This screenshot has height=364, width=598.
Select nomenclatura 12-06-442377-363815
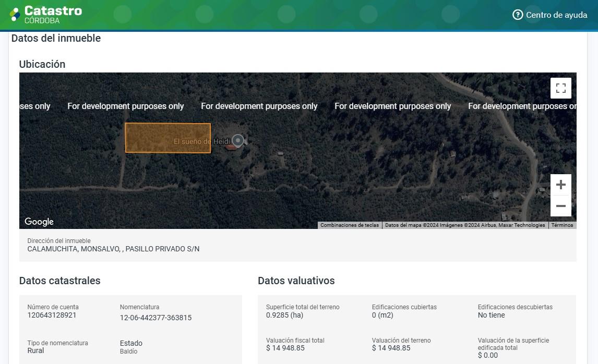pos(156,318)
